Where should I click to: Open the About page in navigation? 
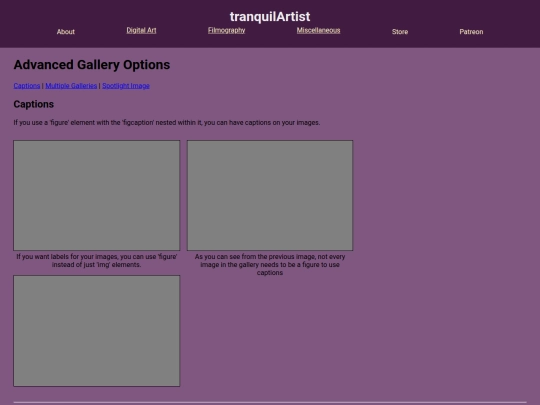(65, 32)
